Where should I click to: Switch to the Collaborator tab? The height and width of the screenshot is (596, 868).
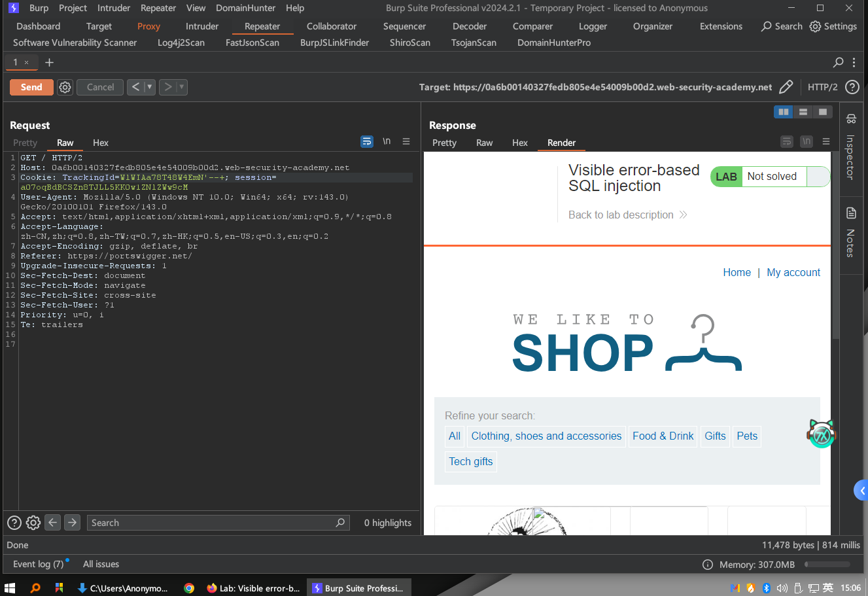332,26
